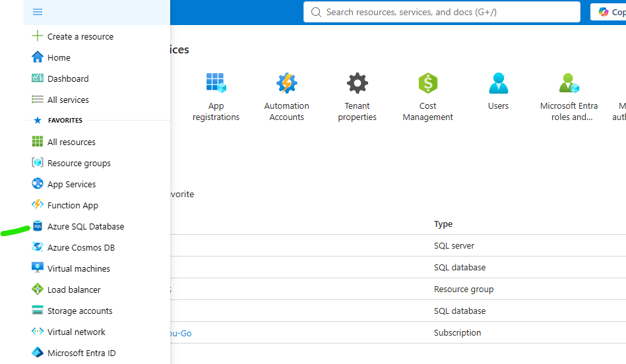Click the Dashboard chart icon
The height and width of the screenshot is (364, 626).
pos(37,78)
